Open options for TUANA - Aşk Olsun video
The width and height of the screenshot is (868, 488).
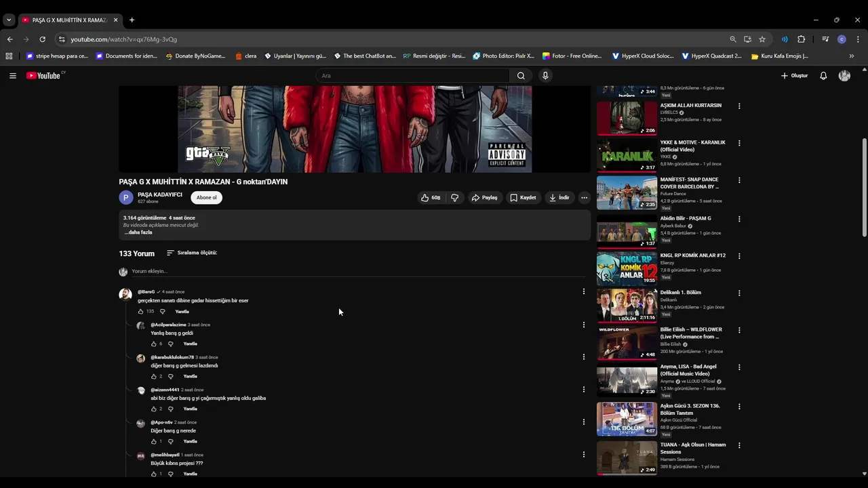pyautogui.click(x=739, y=446)
